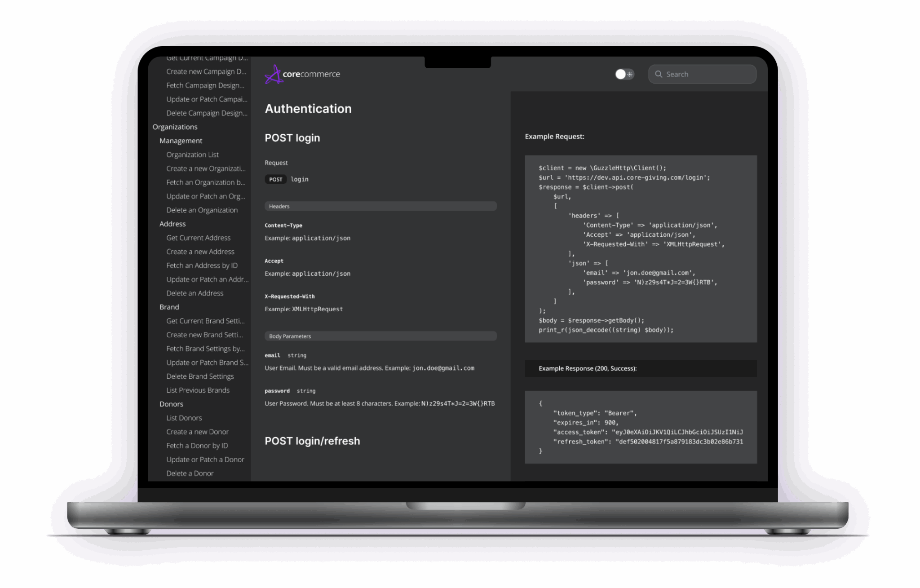Open the Address sidebar group
This screenshot has height=588, width=920.
[x=172, y=224]
